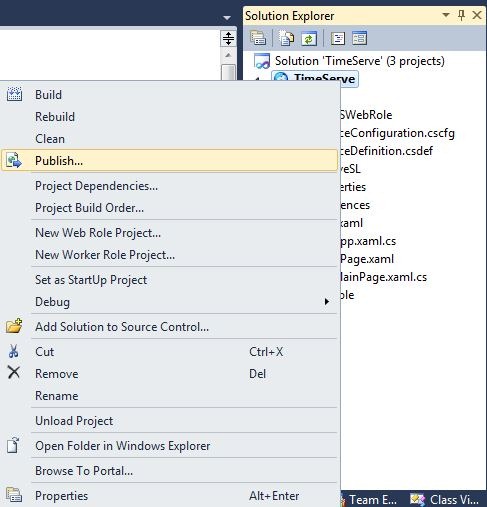
Task: Click the Refresh icon in Solution Explorer
Action: [x=309, y=38]
